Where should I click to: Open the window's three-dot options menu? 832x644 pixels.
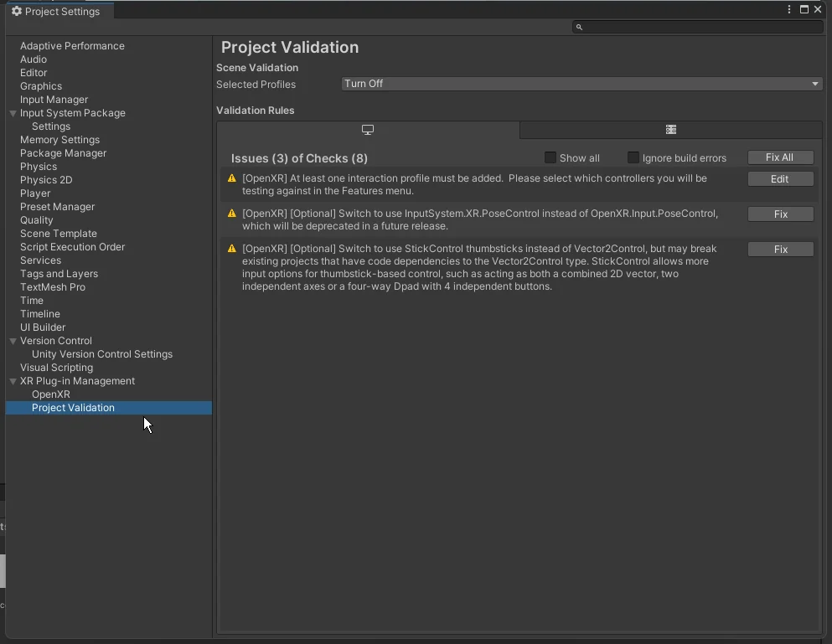pyautogui.click(x=789, y=9)
